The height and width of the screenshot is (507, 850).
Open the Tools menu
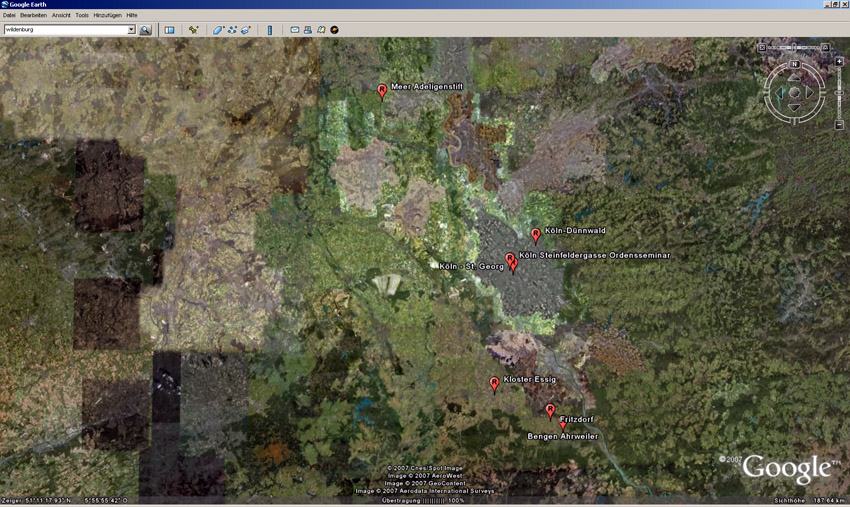82,15
